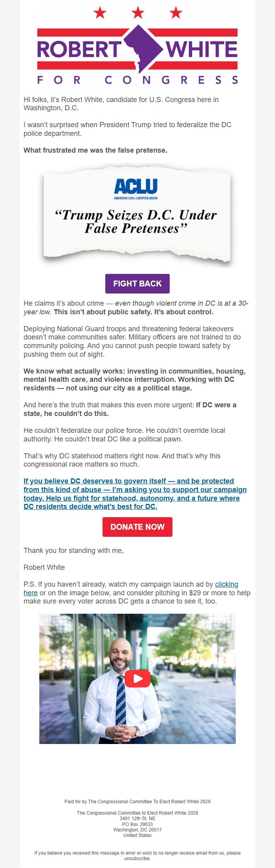This screenshot has width=275, height=868.
Task: Click the DONATE NOW button
Action: point(137,527)
